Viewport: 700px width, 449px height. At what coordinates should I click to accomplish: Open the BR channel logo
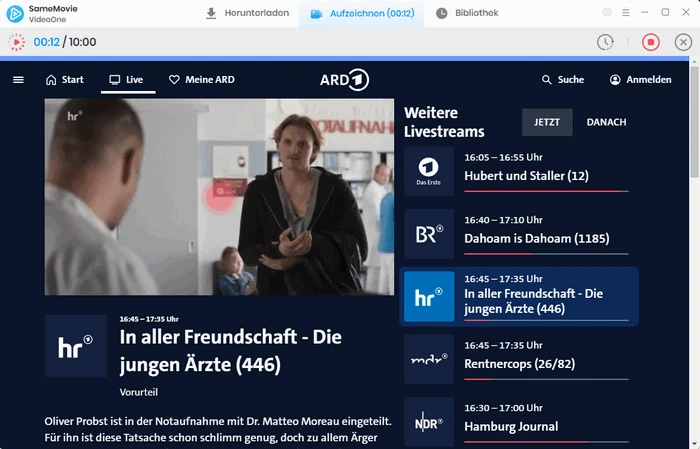tap(429, 234)
